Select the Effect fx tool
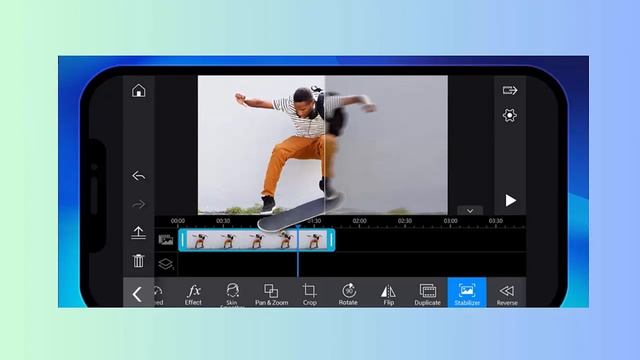Screen dimensions: 640x360 pos(193,294)
